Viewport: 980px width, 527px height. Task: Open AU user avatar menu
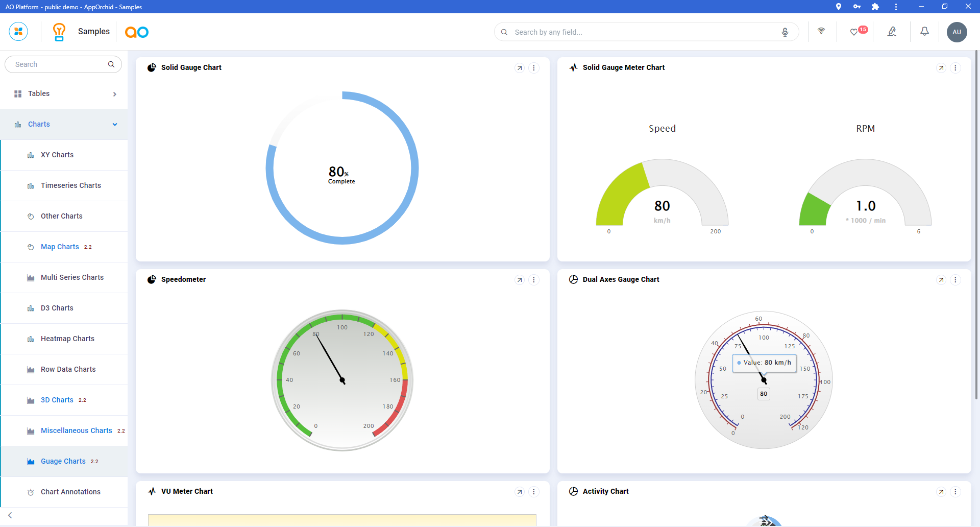(957, 32)
